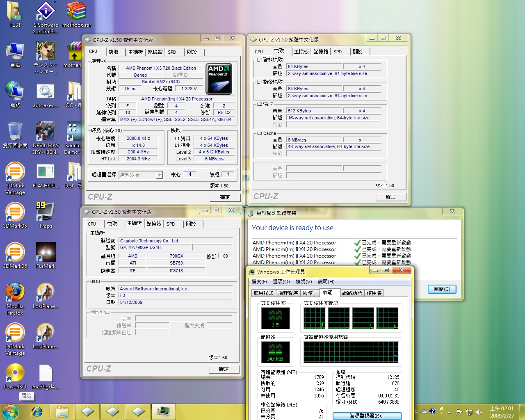Open 記憶體 tab in top-right CPU-Z window

321,51
